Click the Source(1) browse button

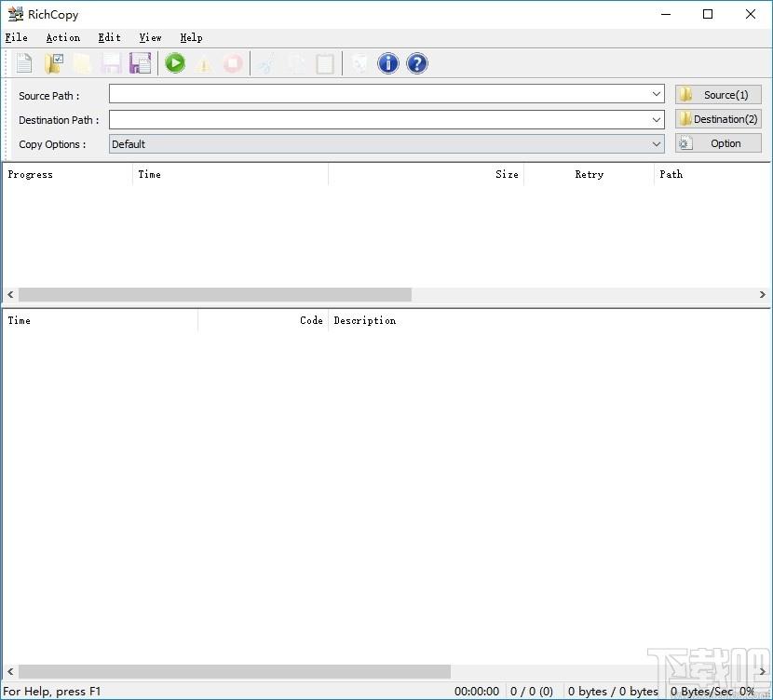(718, 95)
